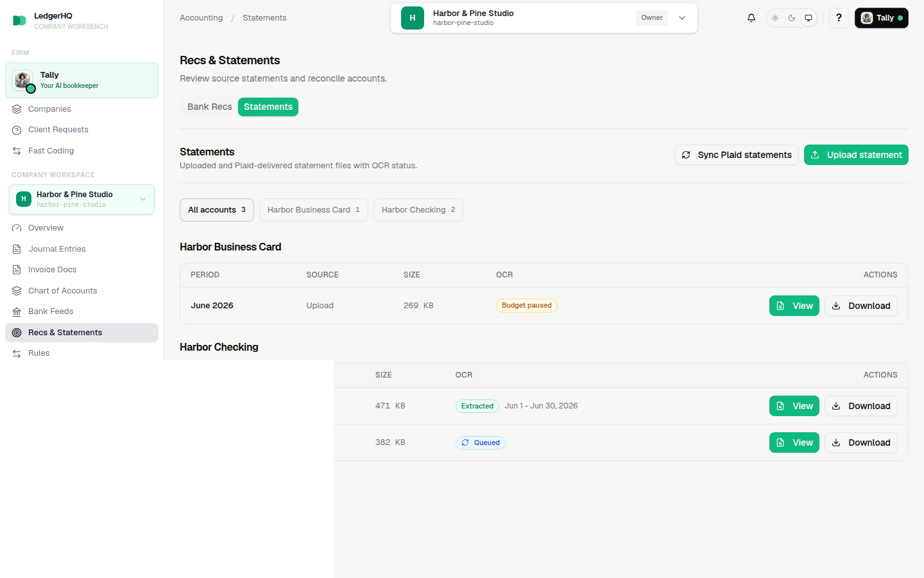Image resolution: width=924 pixels, height=578 pixels.
Task: Open Journal Entries in the sidebar
Action: pos(82,249)
